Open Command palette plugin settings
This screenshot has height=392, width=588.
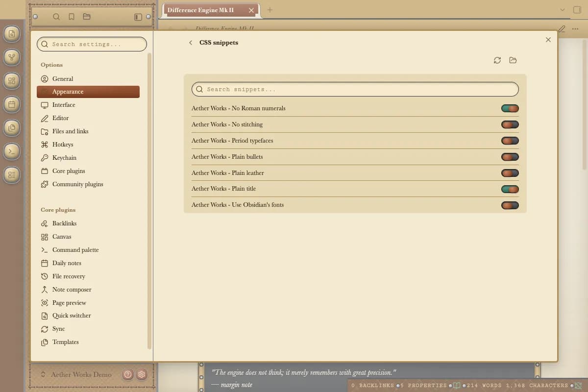point(88,250)
